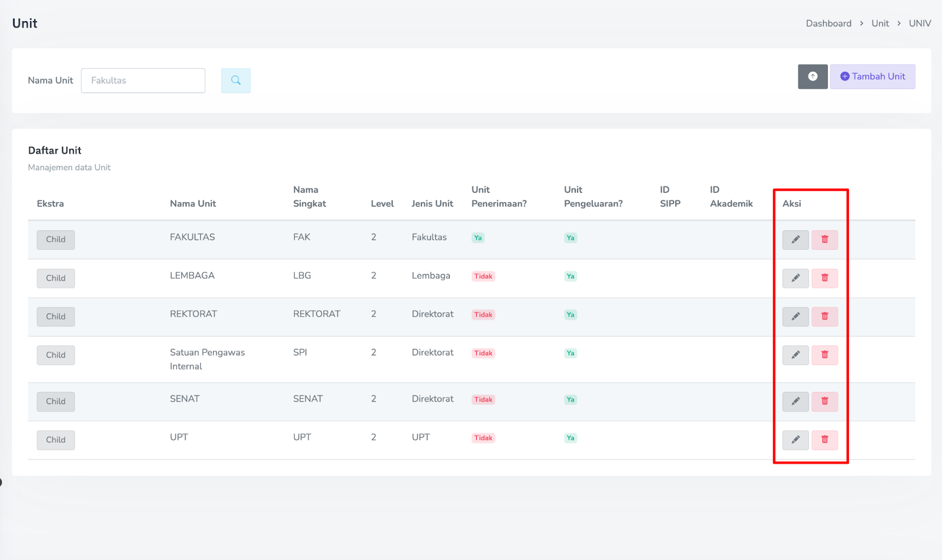Viewport: 942px width, 560px height.
Task: Edit the LEMBAGA row using pencil icon
Action: pyautogui.click(x=795, y=278)
